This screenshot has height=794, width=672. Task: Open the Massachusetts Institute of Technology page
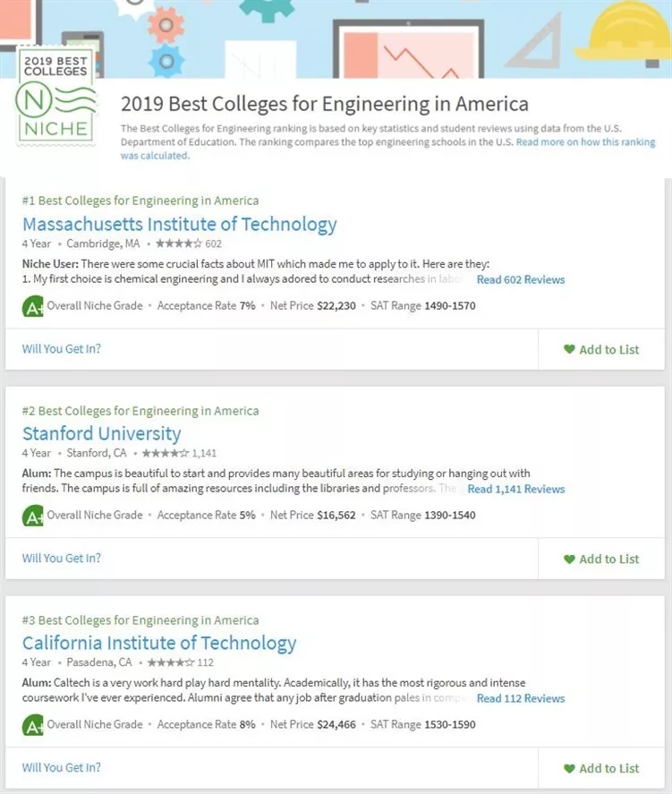pos(179,224)
